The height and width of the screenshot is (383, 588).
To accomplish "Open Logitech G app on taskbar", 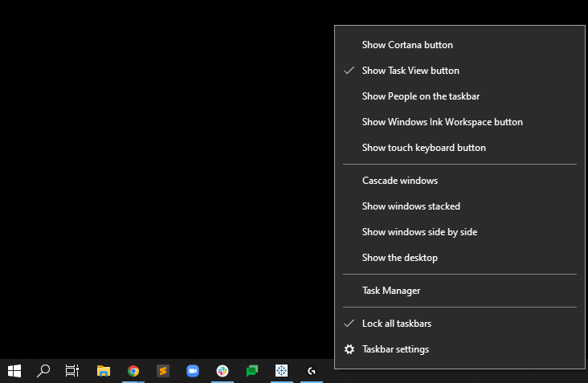I will pos(311,371).
